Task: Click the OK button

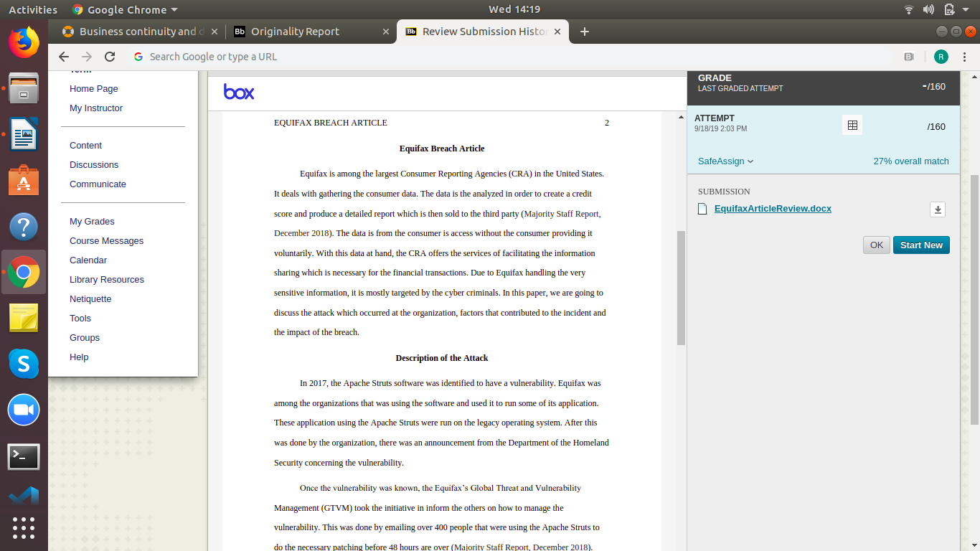Action: 877,245
